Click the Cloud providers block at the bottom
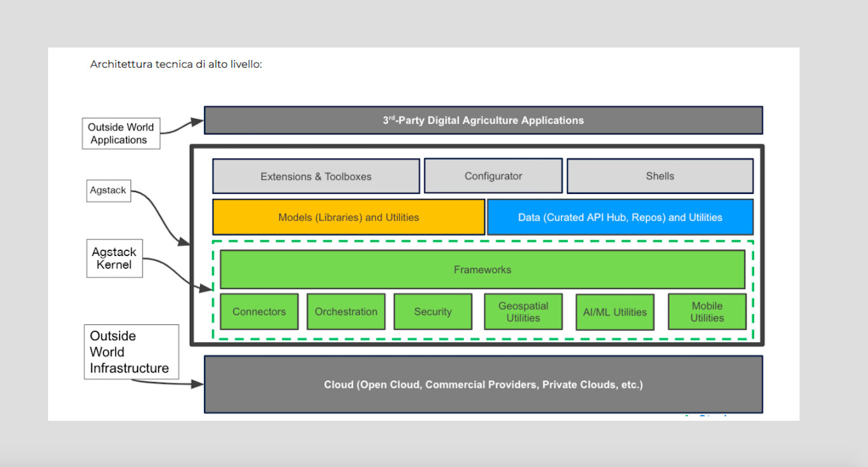Viewport: 868px width, 467px height. [482, 384]
